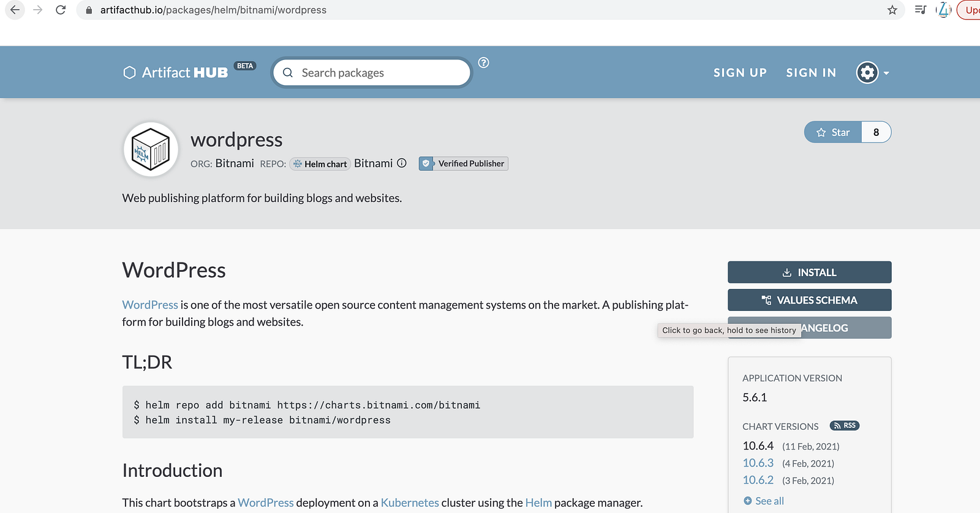Follow the WordPress link in the description

150,305
